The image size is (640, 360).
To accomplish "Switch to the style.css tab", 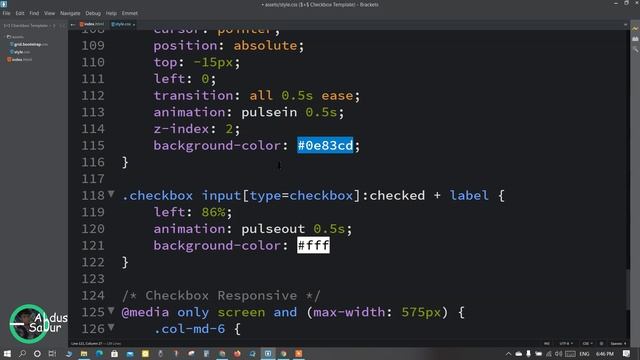I will (x=122, y=24).
